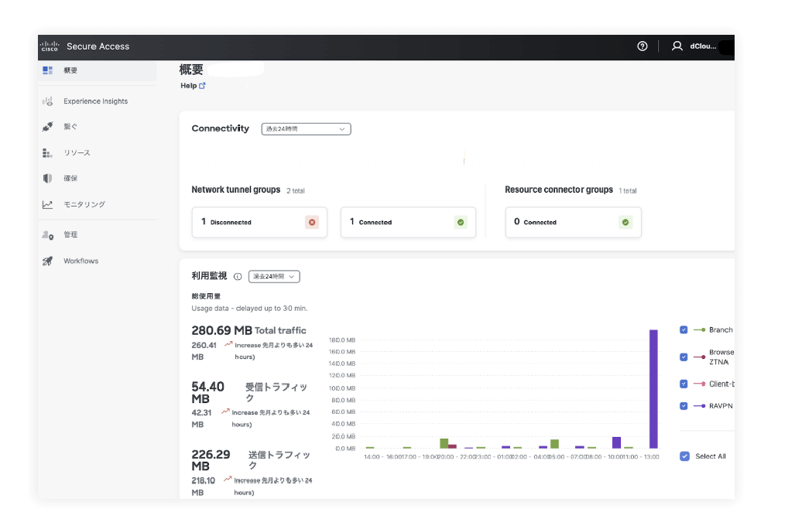Screen dimensions: 812x526
Task: Toggle the Client-based legend checkbox
Action: point(684,384)
